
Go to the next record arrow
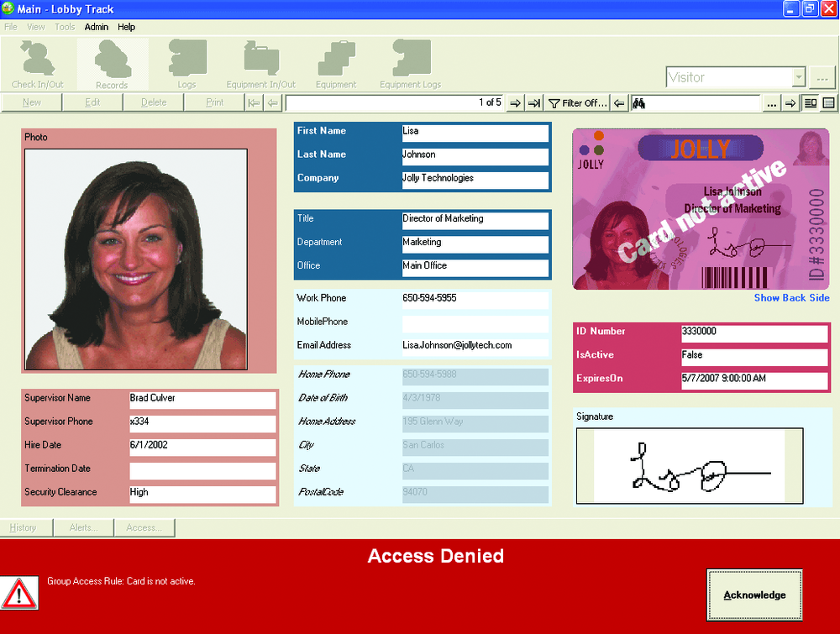(x=516, y=102)
